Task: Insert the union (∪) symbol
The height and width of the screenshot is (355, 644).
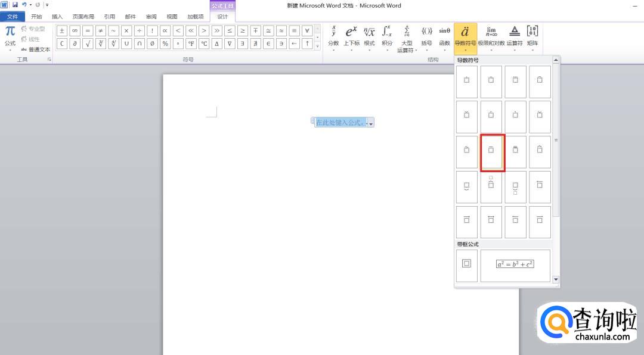Action: pos(126,43)
